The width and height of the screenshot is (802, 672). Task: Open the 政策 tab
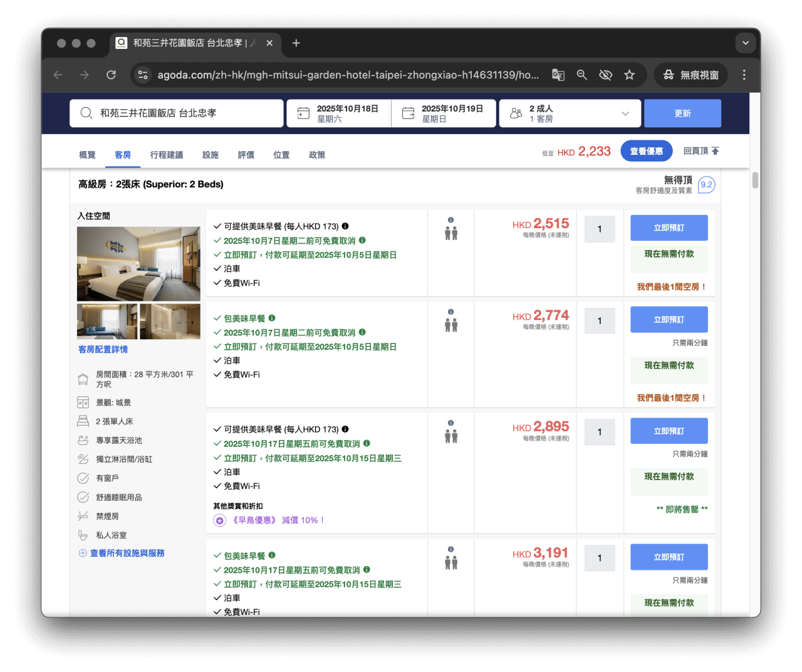tap(317, 155)
